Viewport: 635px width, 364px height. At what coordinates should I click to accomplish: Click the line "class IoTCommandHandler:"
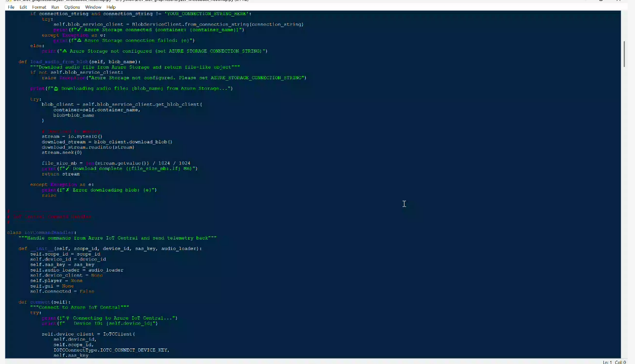(42, 233)
